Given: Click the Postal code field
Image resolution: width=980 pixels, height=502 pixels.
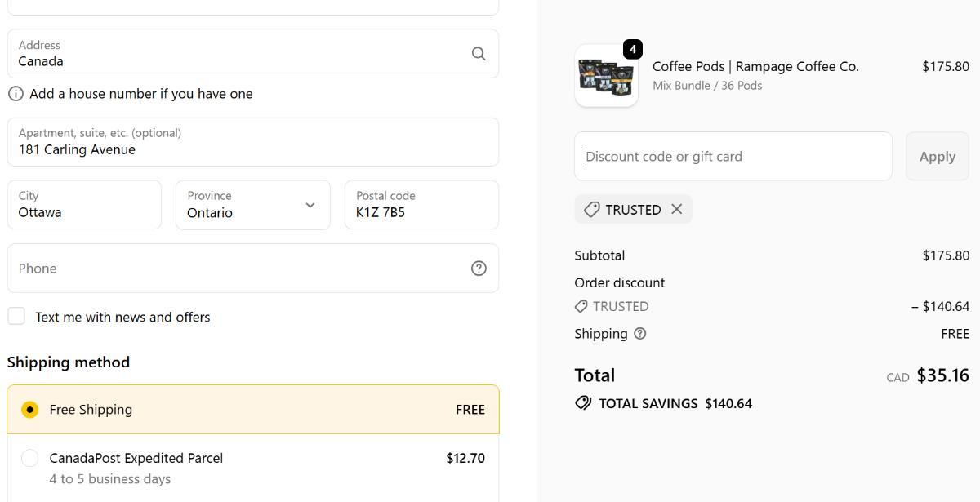Looking at the screenshot, I should (x=421, y=205).
